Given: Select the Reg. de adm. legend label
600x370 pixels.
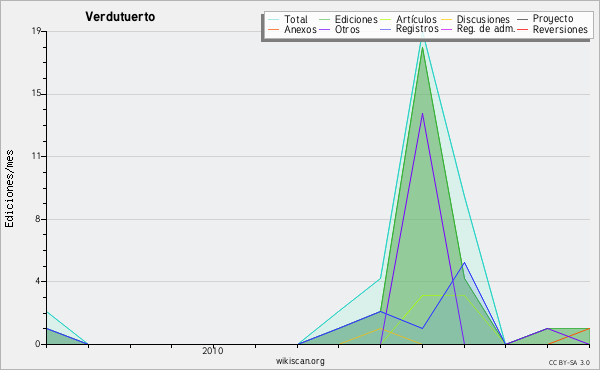Looking at the screenshot, I should coord(486,29).
